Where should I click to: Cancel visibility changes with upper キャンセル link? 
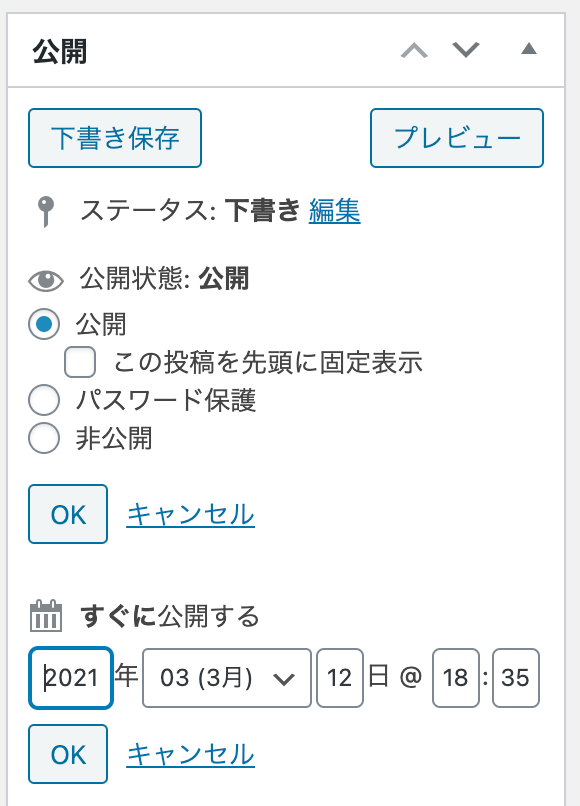(x=190, y=513)
